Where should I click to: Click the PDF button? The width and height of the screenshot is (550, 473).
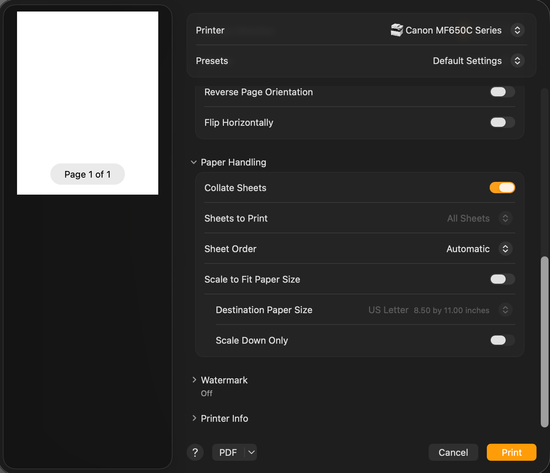pyautogui.click(x=228, y=452)
